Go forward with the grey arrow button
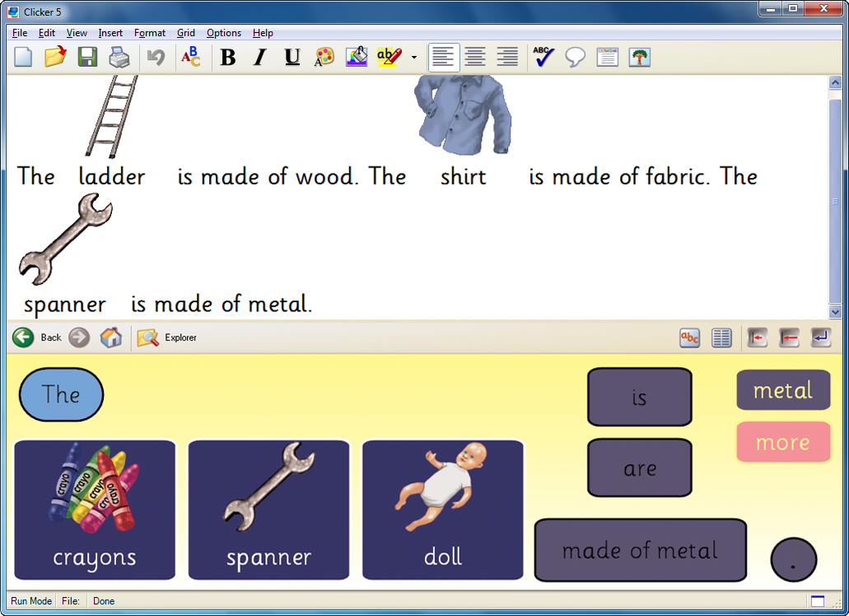 click(x=79, y=337)
